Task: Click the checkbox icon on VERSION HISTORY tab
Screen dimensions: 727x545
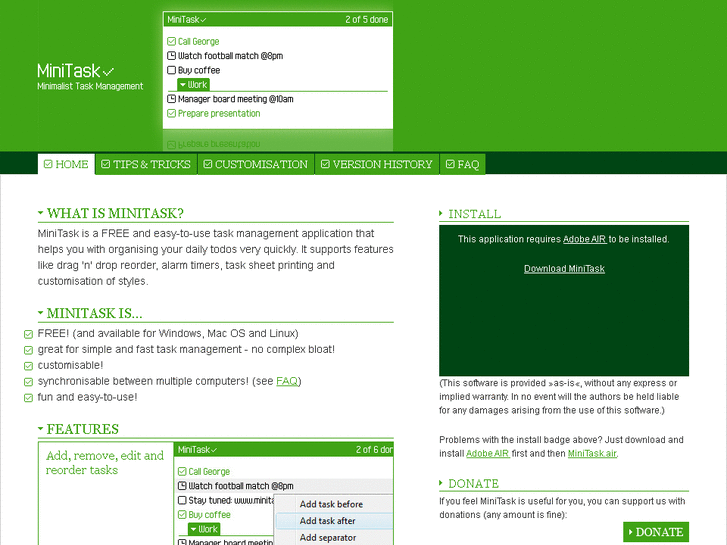Action: [x=325, y=164]
